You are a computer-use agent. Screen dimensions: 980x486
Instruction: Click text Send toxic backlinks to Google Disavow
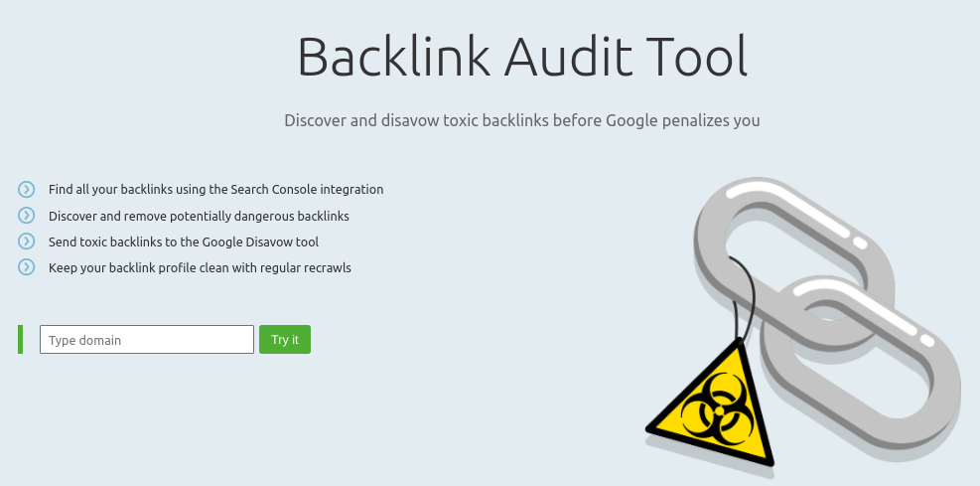click(x=184, y=243)
